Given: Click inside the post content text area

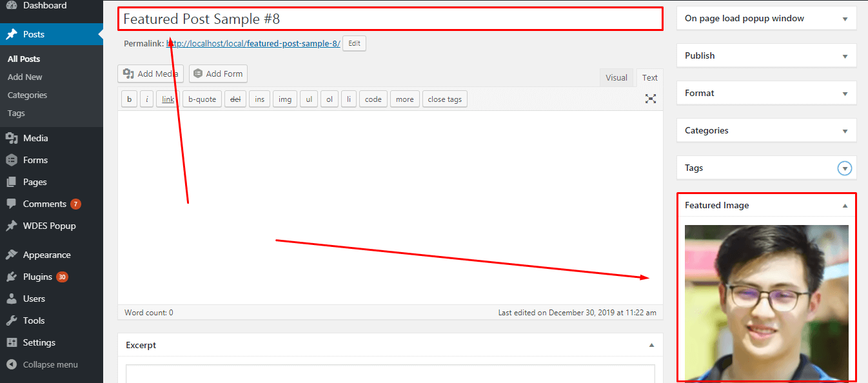Looking at the screenshot, I should [390, 208].
